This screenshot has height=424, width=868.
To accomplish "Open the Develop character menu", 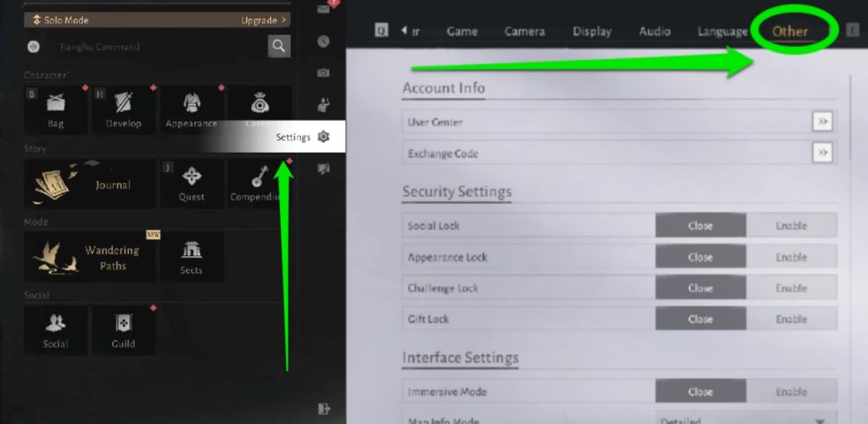I will (x=124, y=109).
